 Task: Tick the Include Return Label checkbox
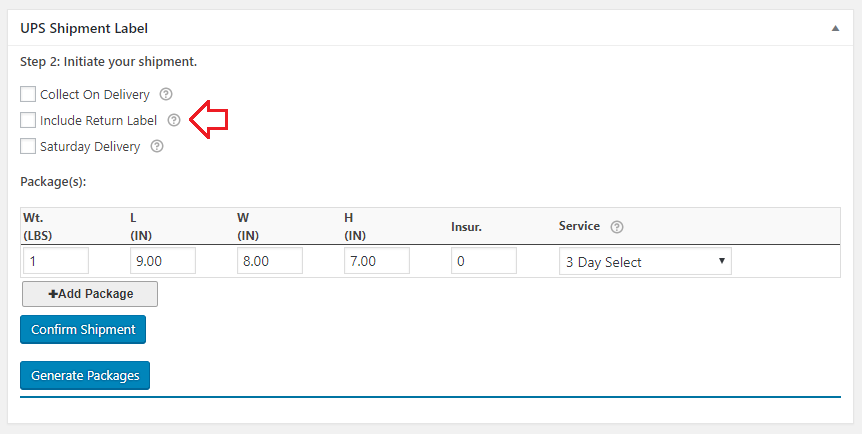pos(28,120)
